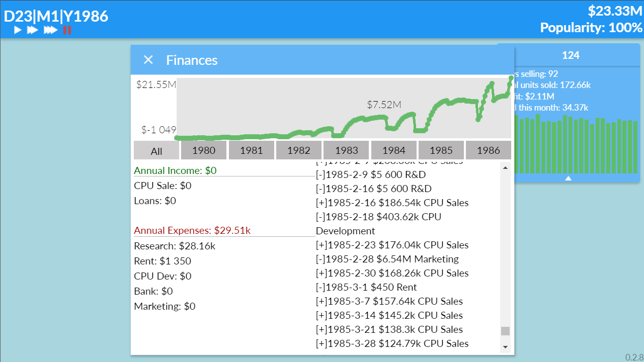The height and width of the screenshot is (362, 644).
Task: Click the $6.54M Marketing transaction entry
Action: point(387,259)
